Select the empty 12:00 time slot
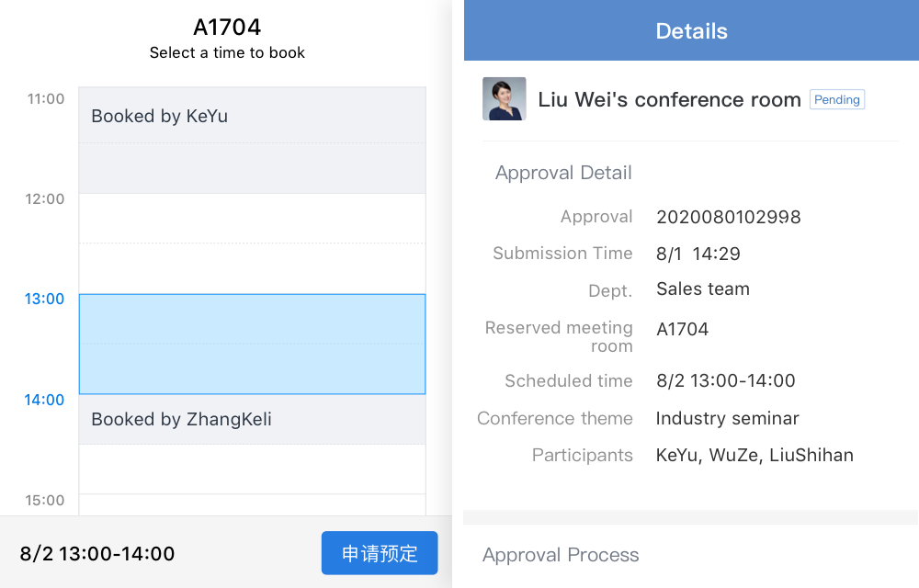This screenshot has width=919, height=588. pos(252,219)
